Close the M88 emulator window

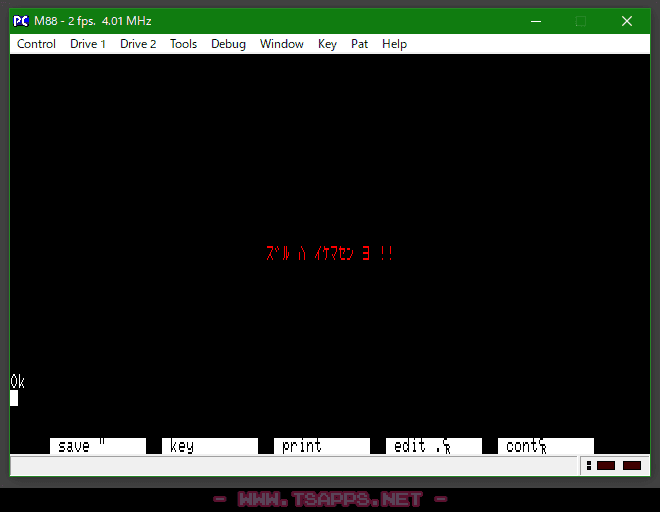pos(627,20)
